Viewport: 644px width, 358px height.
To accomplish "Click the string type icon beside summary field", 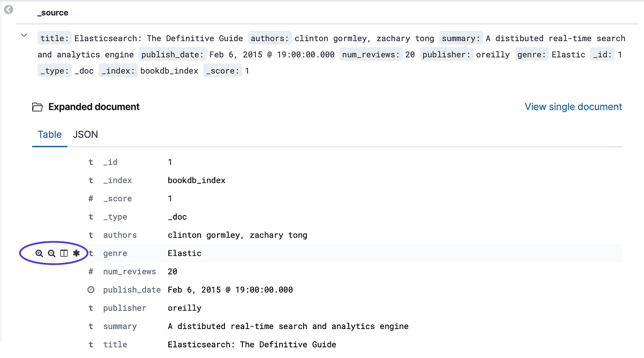I will pyautogui.click(x=91, y=326).
